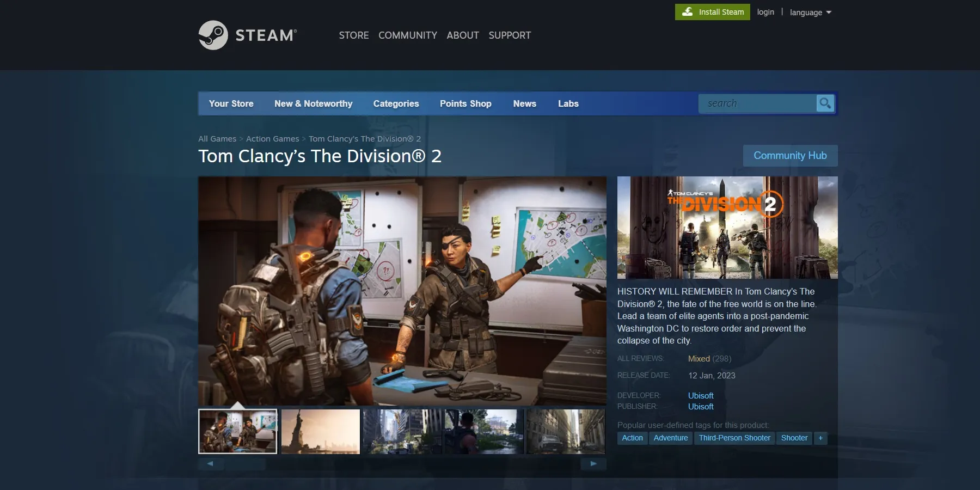This screenshot has height=490, width=980.
Task: Click the Steam logo icon
Action: pos(213,35)
